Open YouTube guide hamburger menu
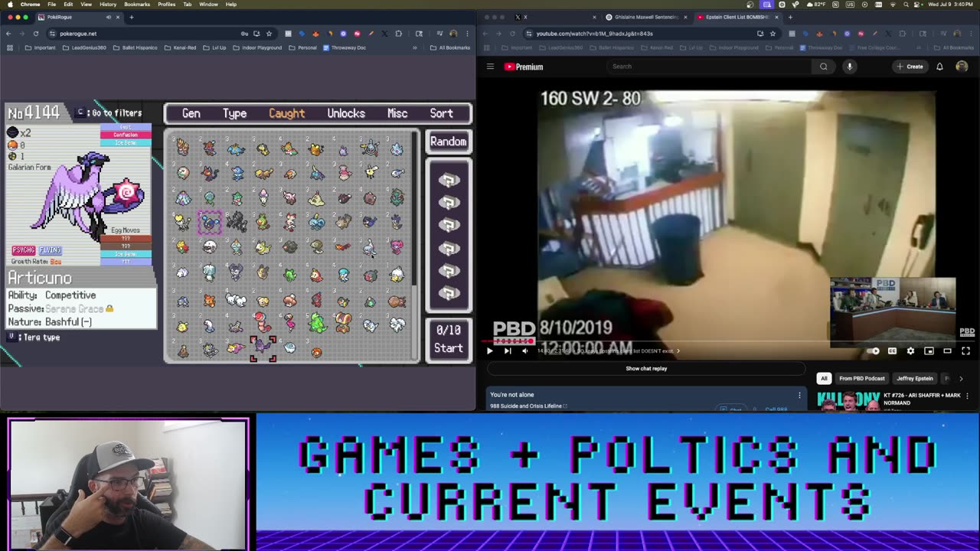The width and height of the screenshot is (980, 551). (490, 67)
